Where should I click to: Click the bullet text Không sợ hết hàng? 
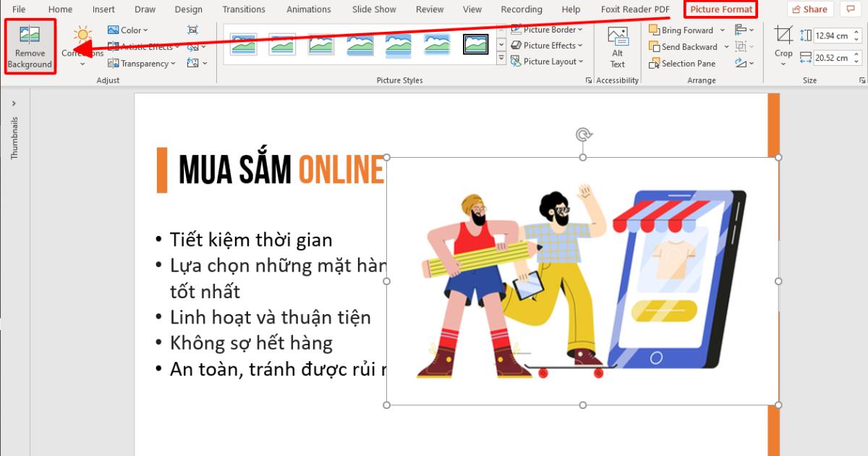tap(251, 343)
